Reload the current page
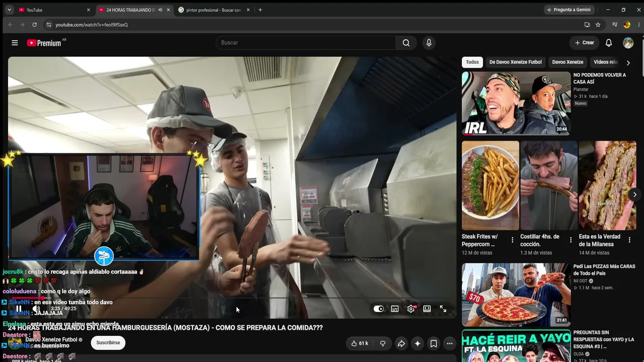The width and height of the screenshot is (644, 362). [x=34, y=25]
